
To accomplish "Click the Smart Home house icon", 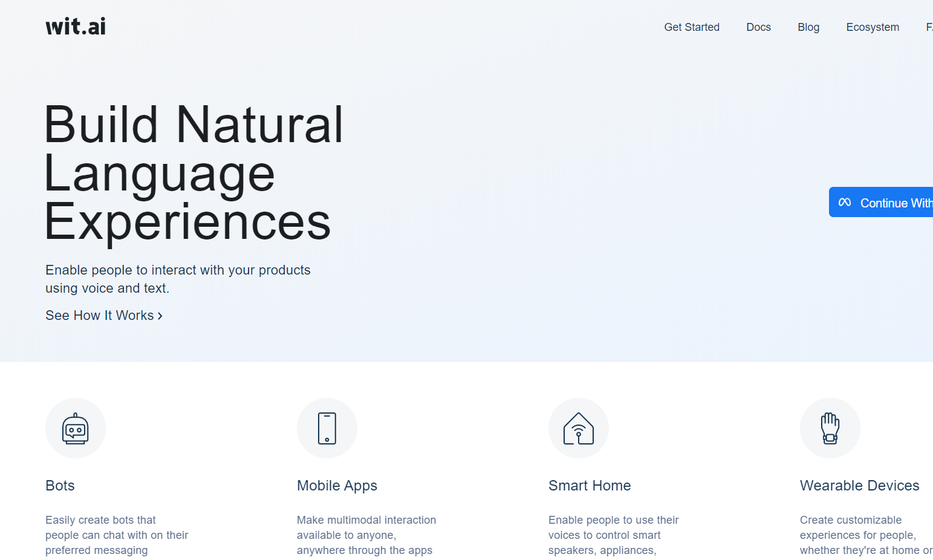I will pos(579,428).
